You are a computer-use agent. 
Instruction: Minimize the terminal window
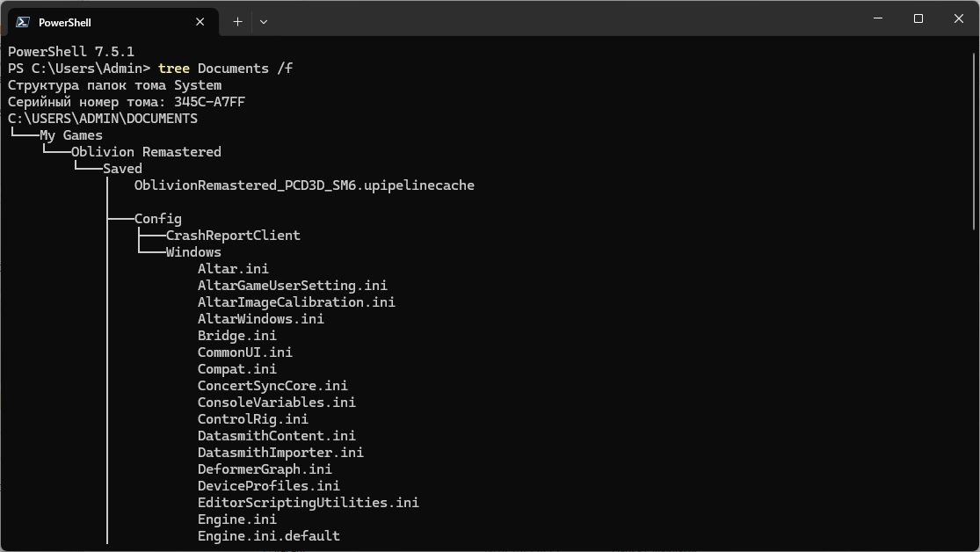point(879,18)
